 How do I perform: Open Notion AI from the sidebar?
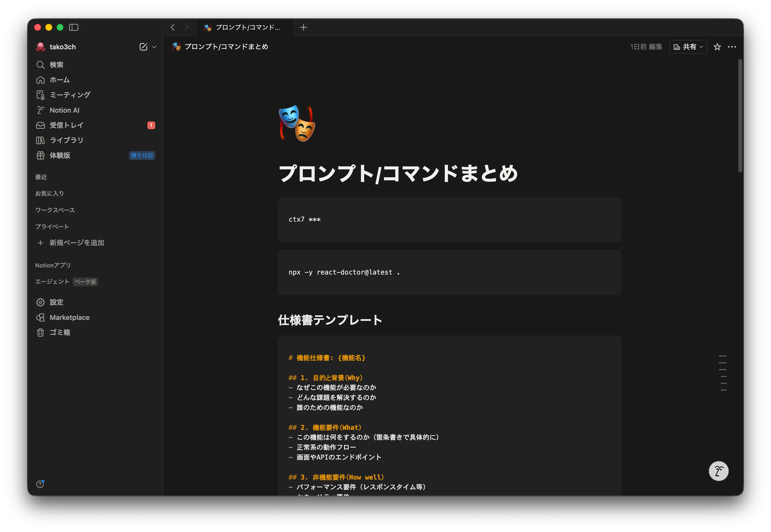pyautogui.click(x=64, y=110)
